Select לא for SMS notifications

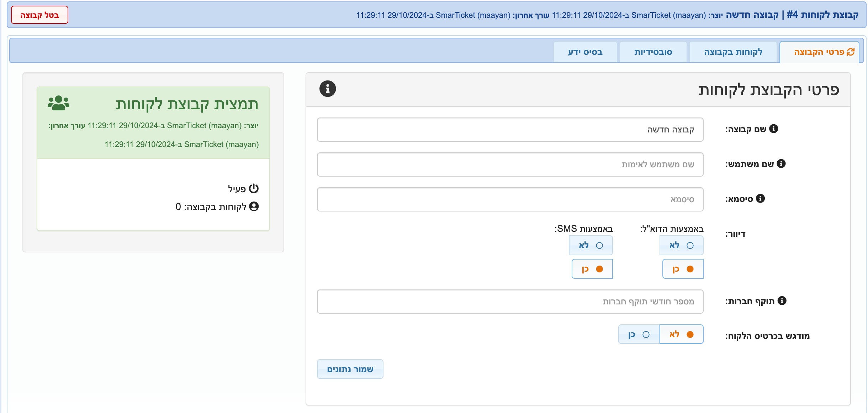pos(591,245)
